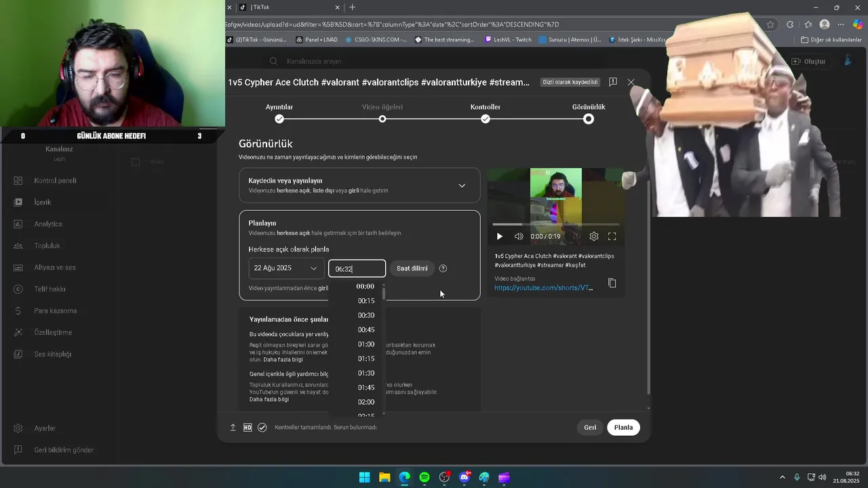Click the time zone help question mark icon
The image size is (868, 488).
pos(443,268)
